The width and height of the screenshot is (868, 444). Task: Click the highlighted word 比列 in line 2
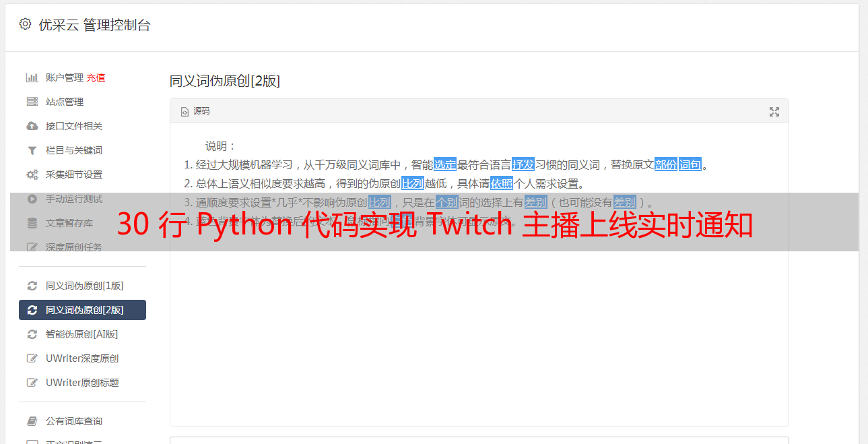pyautogui.click(x=413, y=183)
